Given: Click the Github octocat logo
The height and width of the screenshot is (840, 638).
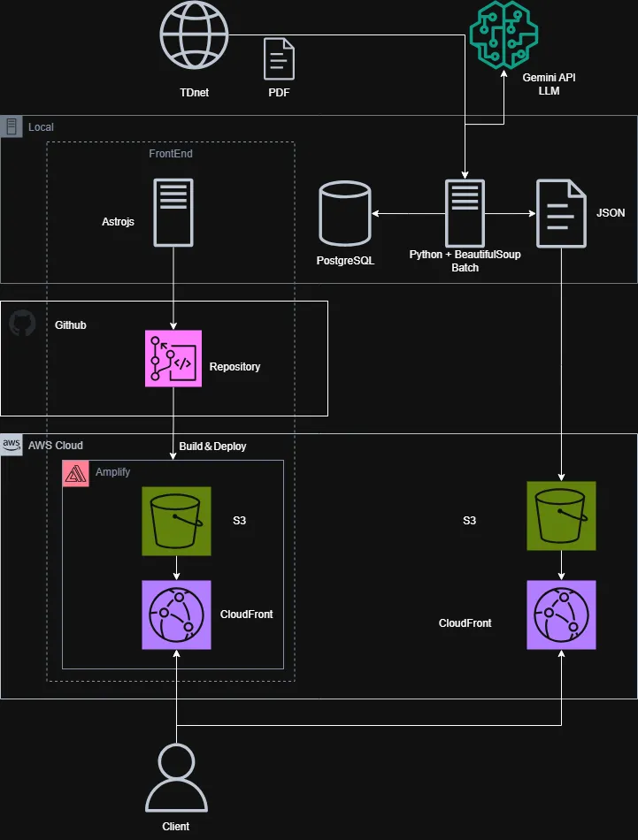Looking at the screenshot, I should point(22,324).
